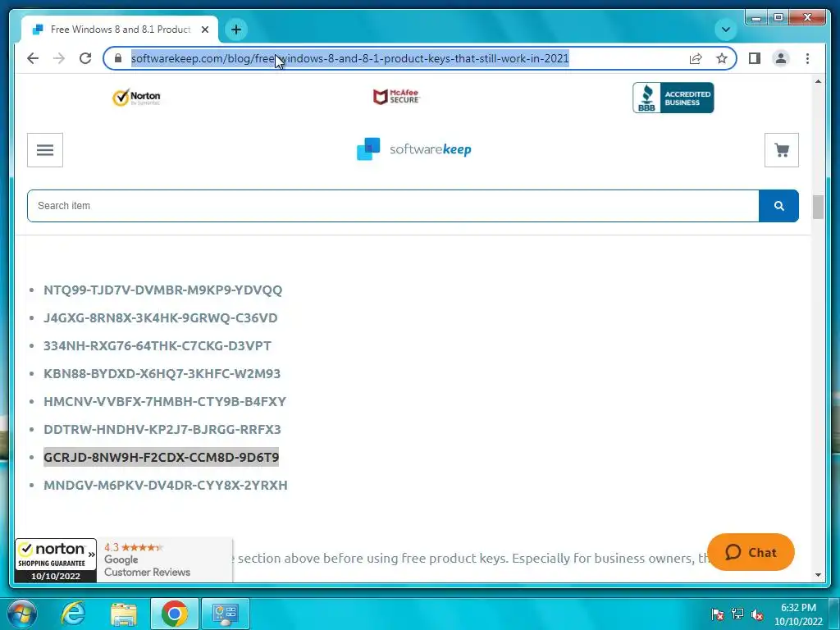
Task: Click the McAfee Secure badge
Action: (x=396, y=97)
